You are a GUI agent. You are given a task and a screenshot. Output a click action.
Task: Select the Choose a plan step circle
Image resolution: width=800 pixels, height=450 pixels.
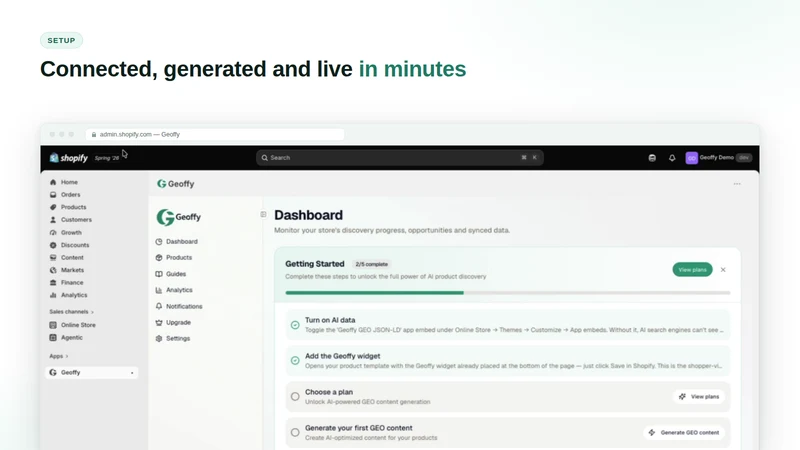pos(295,396)
